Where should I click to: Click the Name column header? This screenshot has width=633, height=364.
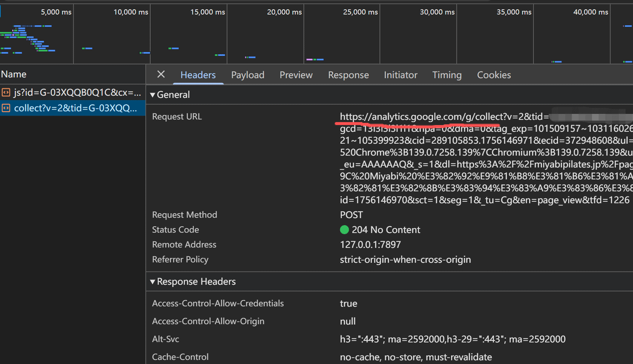tap(14, 75)
